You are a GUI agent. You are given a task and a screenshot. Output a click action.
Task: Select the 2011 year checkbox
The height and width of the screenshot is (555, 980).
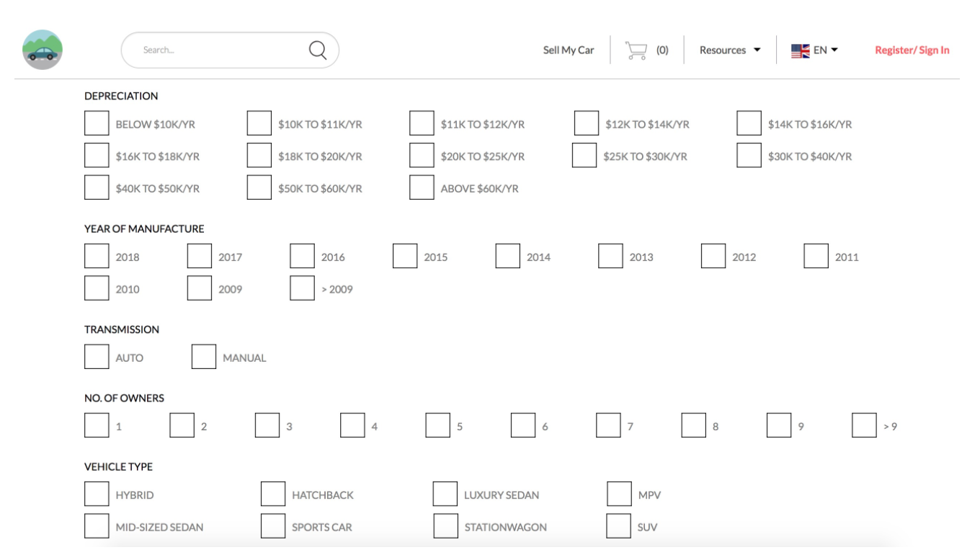point(816,257)
